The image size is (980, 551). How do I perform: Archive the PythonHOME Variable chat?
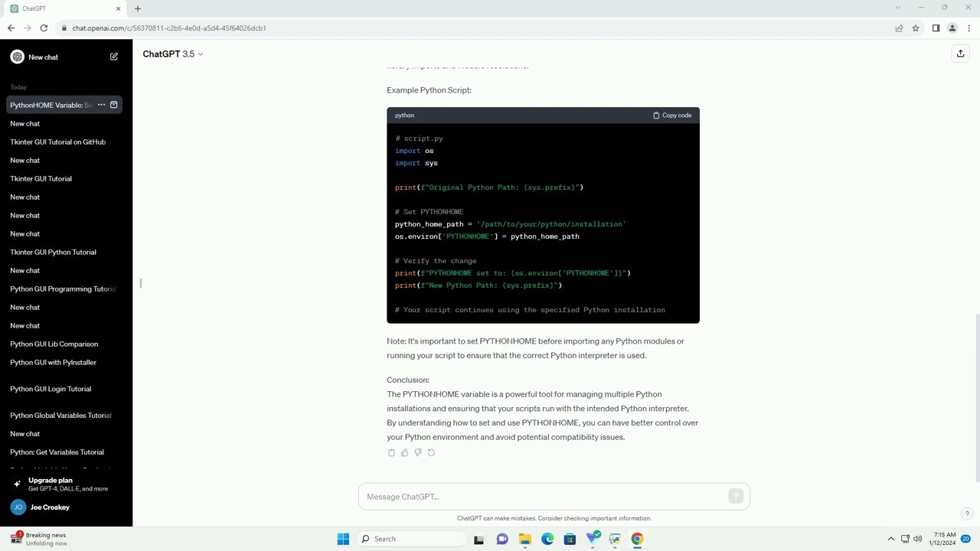point(114,105)
